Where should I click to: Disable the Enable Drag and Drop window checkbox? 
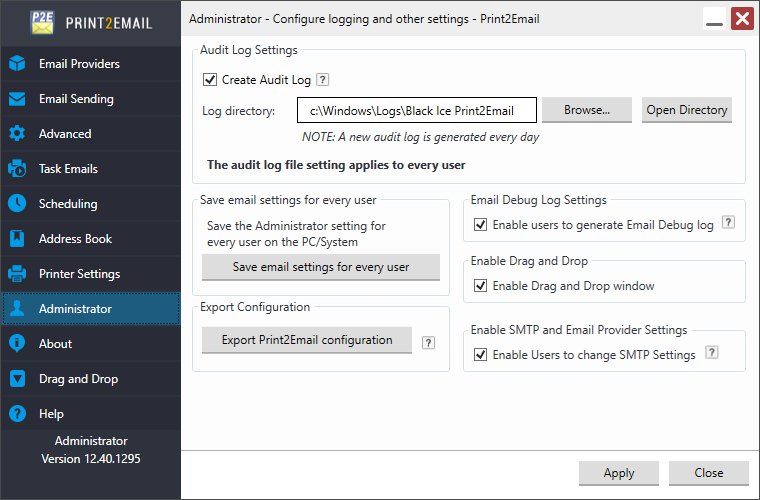click(x=481, y=286)
